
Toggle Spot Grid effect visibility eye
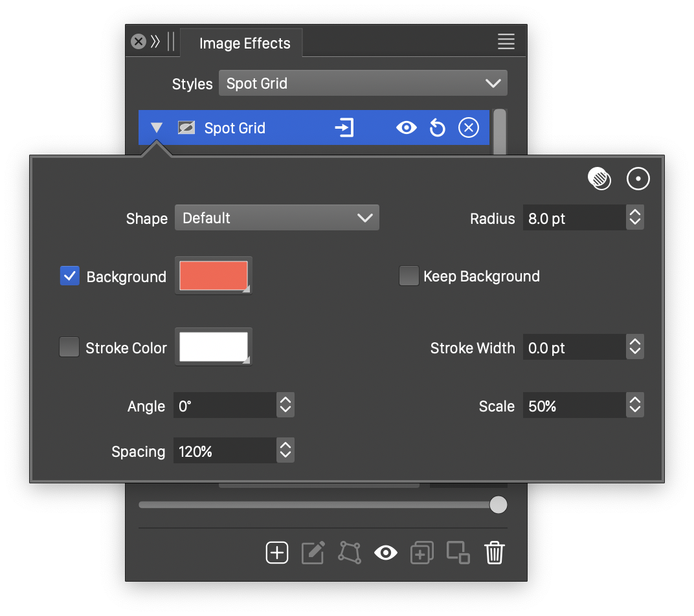click(x=407, y=128)
